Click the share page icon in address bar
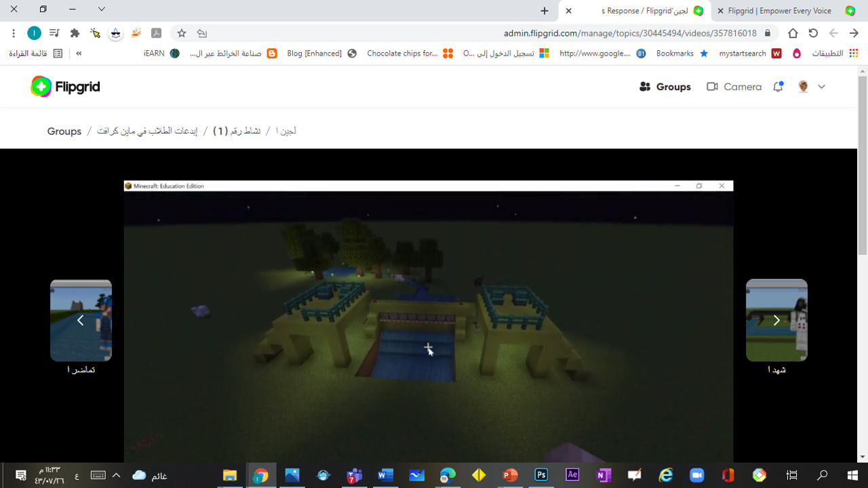 202,33
